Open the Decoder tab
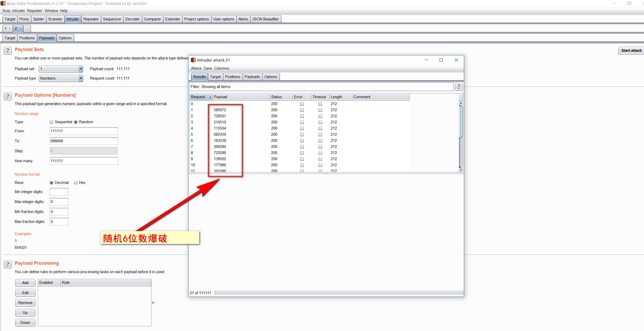The image size is (644, 331). tap(133, 19)
